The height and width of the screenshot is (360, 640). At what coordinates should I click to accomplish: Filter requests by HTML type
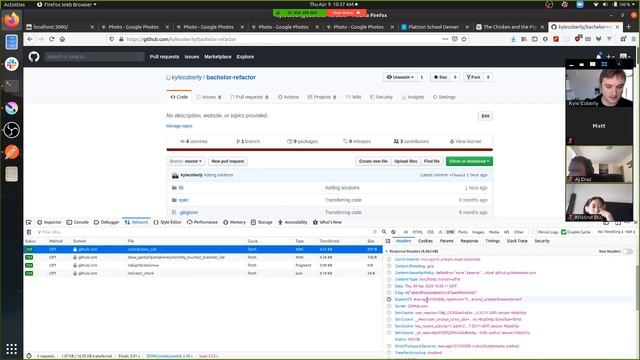click(417, 232)
